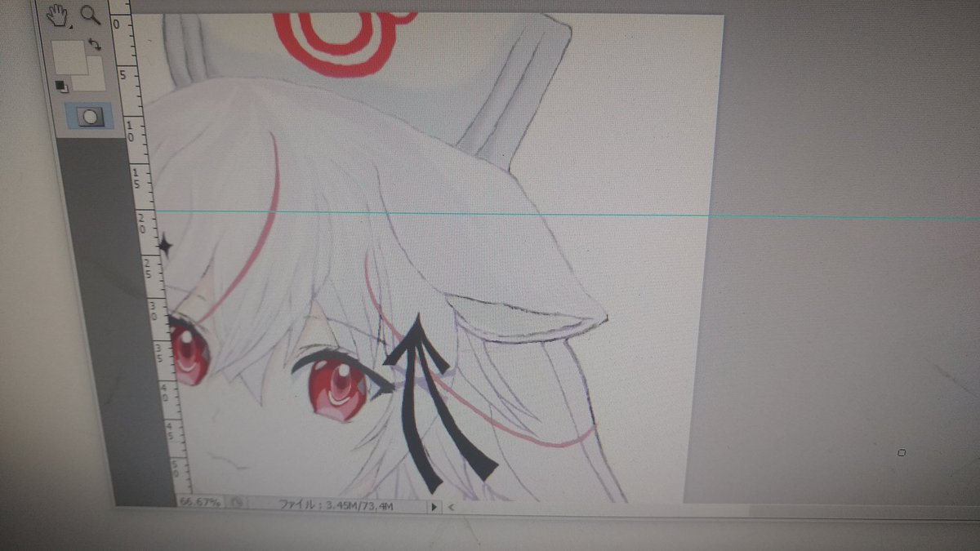This screenshot has height=551, width=980.
Task: Reset to default black and white colors
Action: coord(61,85)
